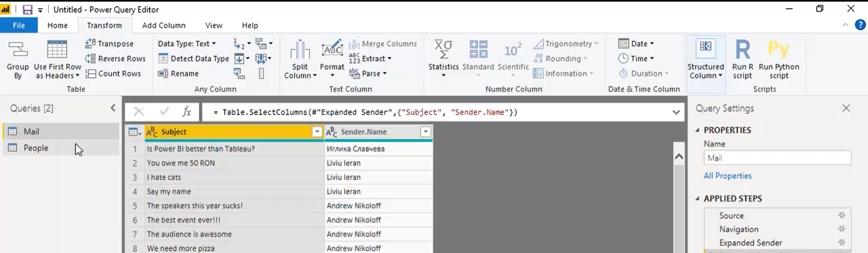Collapse the ribbon with the chevron
Screen dimensions: 868x253
tap(845, 25)
